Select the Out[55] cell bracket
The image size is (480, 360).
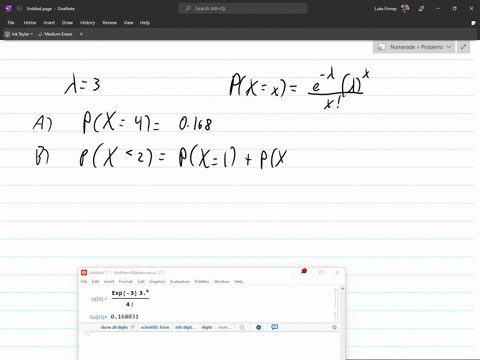pos(335,316)
